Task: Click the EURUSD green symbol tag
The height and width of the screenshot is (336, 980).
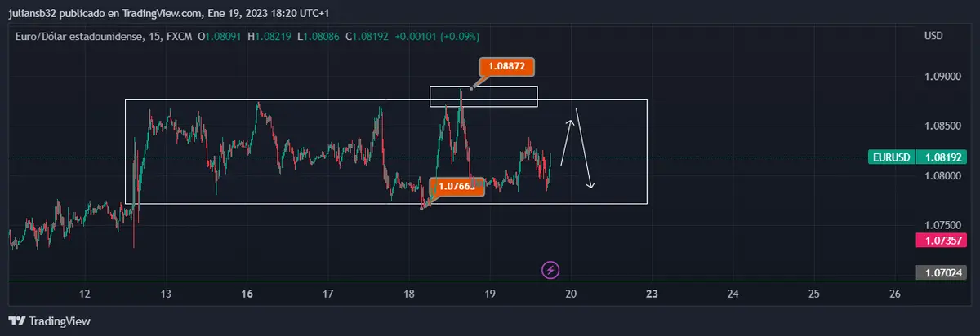Action: click(890, 157)
